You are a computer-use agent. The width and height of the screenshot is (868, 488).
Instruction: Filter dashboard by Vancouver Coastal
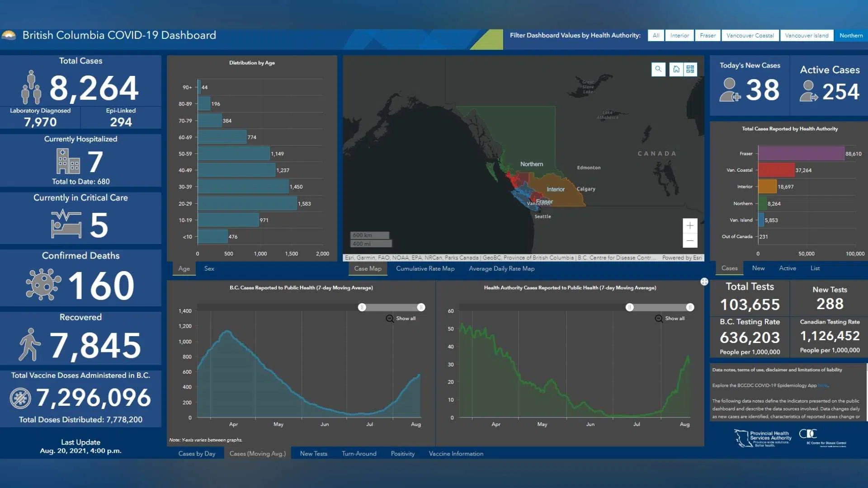tap(750, 36)
